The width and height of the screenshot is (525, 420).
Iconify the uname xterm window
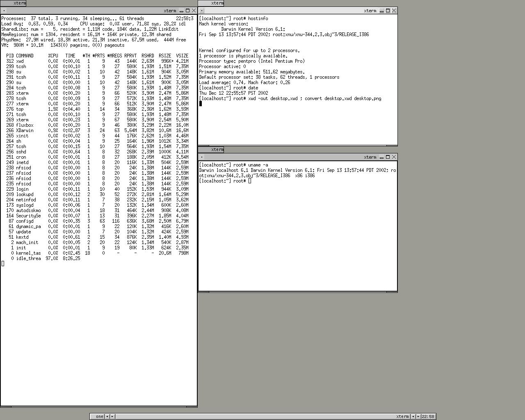pos(381,157)
